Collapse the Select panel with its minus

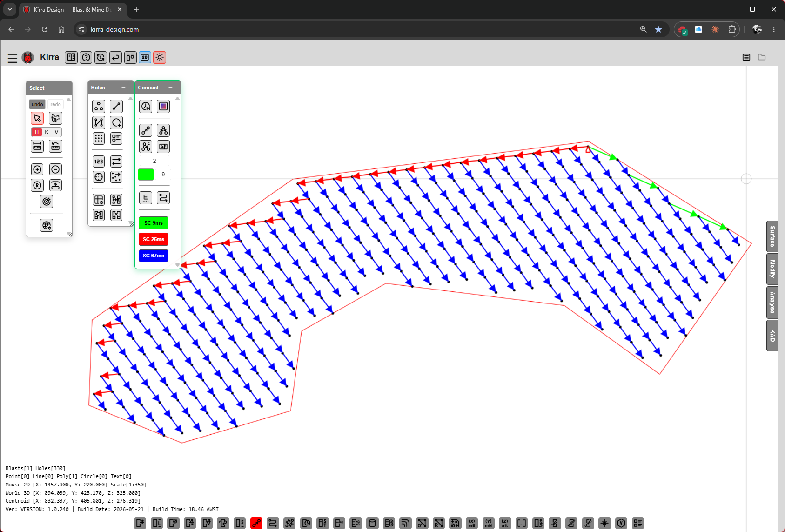[x=61, y=88]
